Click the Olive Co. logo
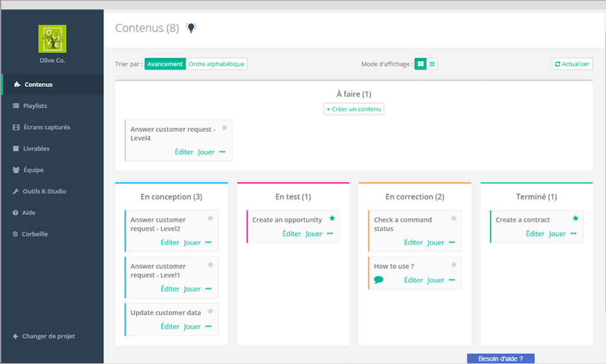Viewport: 606px width, 364px height. pos(52,39)
